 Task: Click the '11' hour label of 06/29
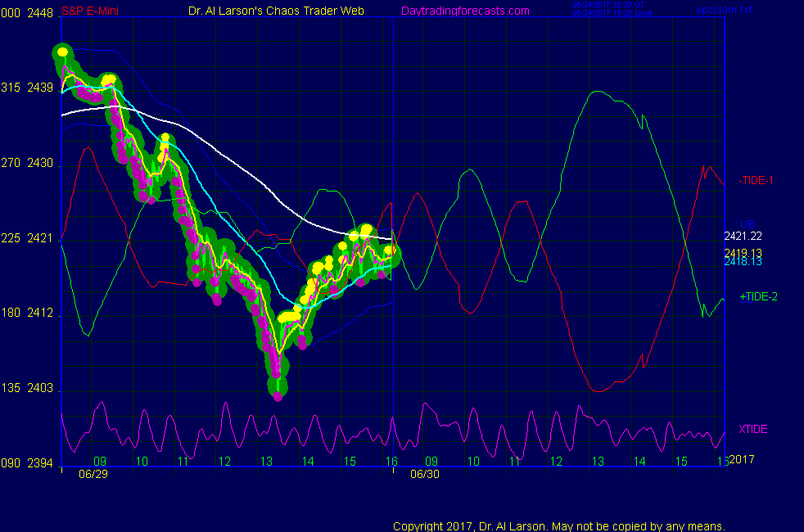tap(183, 462)
